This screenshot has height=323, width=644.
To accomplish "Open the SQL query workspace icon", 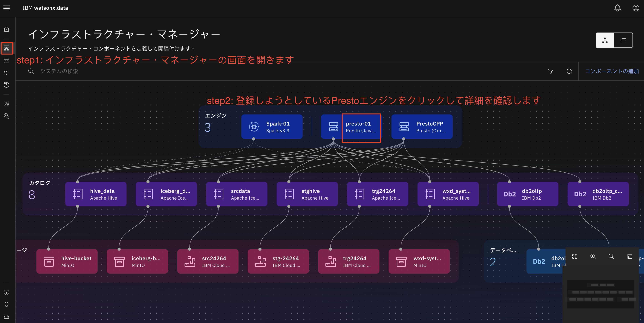I will click(x=7, y=73).
